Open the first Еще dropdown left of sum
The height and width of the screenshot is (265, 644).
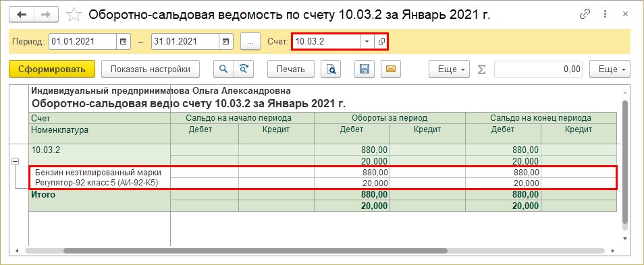coord(450,69)
